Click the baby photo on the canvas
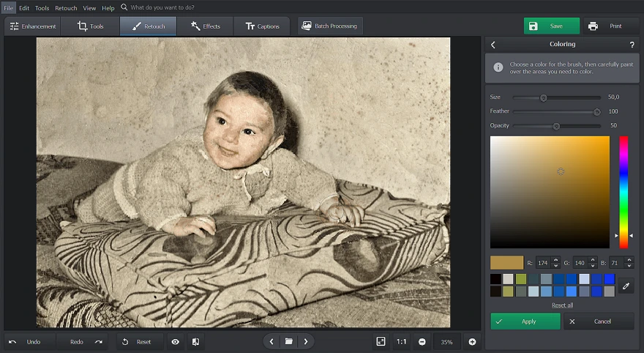 click(243, 182)
